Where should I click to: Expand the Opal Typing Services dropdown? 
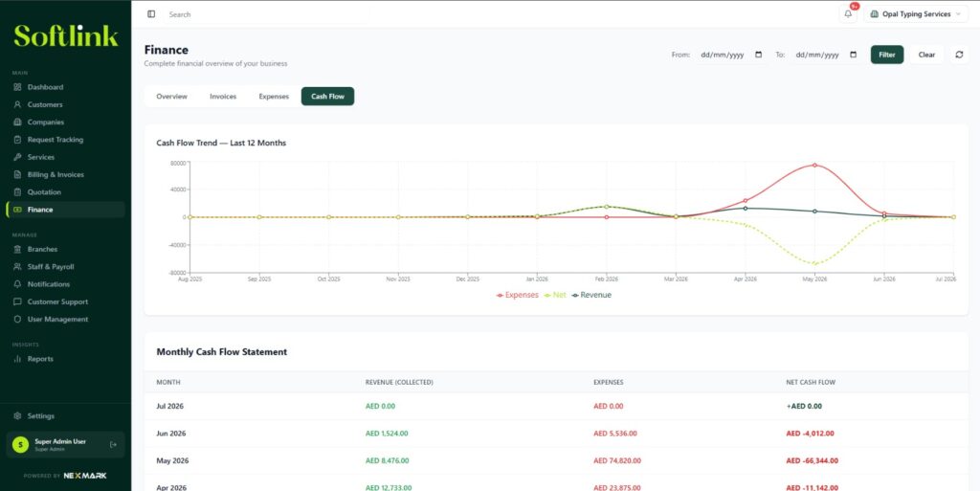coord(916,14)
